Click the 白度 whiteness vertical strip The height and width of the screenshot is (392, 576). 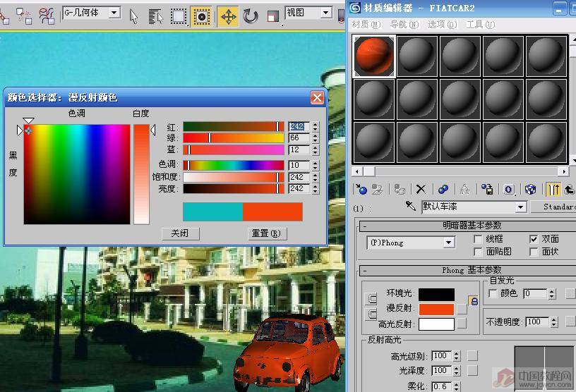[x=141, y=174]
